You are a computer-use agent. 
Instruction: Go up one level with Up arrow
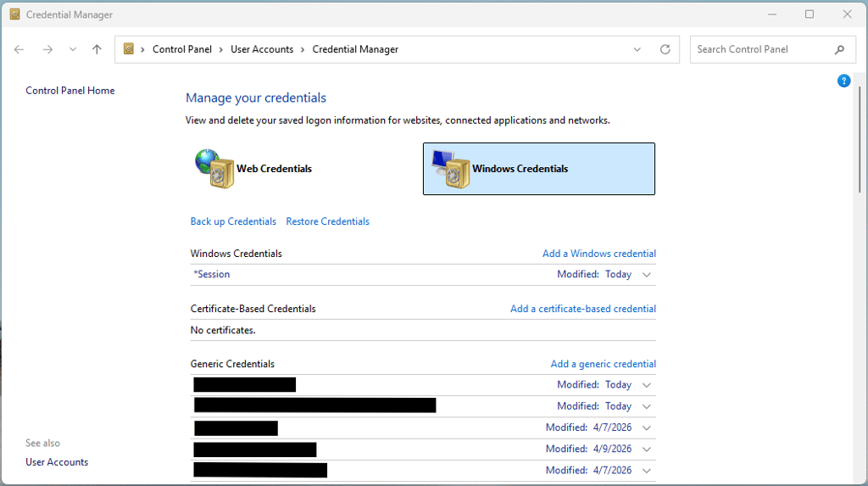click(x=97, y=49)
